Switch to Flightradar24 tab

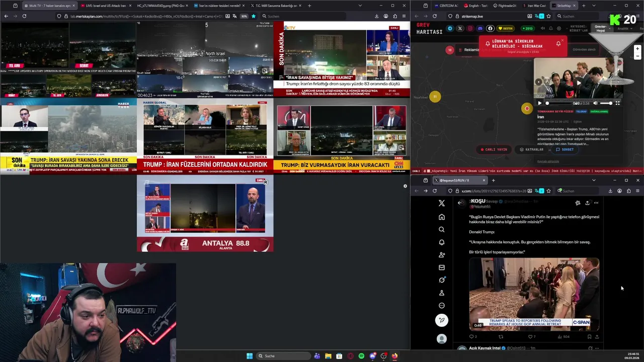point(505,6)
